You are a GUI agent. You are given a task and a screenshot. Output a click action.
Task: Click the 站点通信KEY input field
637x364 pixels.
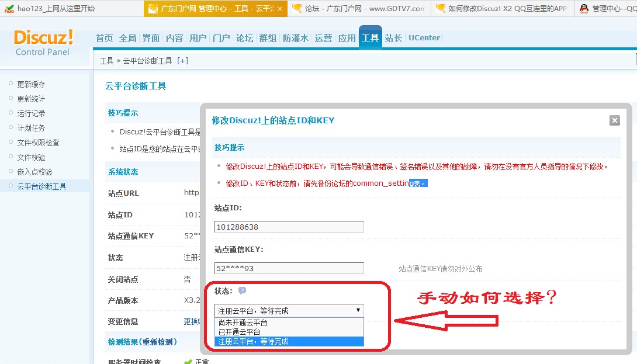[x=289, y=268]
